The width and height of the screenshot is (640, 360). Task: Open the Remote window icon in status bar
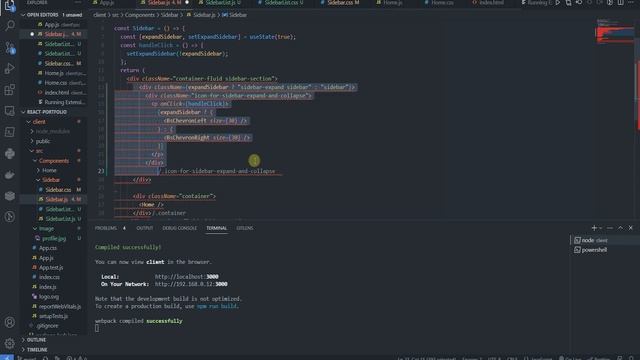(x=7, y=358)
